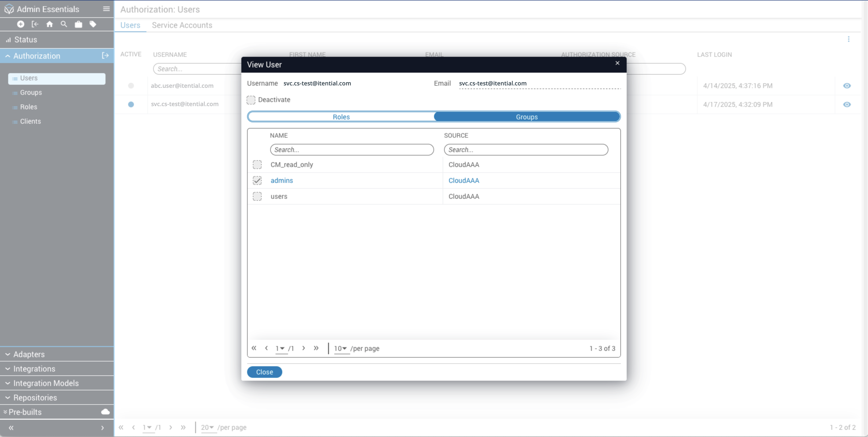Click the NAME search field in dialog
This screenshot has height=437, width=868.
pos(352,150)
